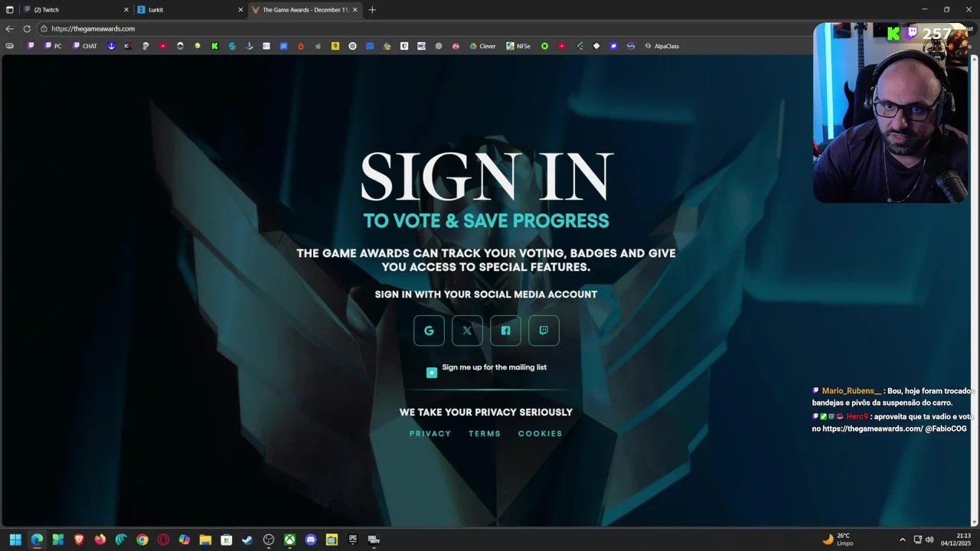980x551 pixels.
Task: Switch to the Lurkit tab
Action: tap(189, 10)
